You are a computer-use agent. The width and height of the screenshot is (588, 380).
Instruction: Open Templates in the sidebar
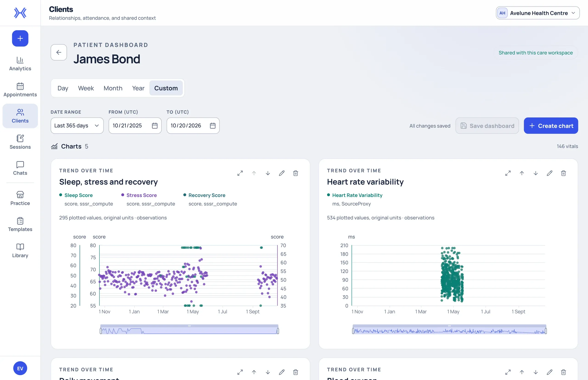point(20,225)
